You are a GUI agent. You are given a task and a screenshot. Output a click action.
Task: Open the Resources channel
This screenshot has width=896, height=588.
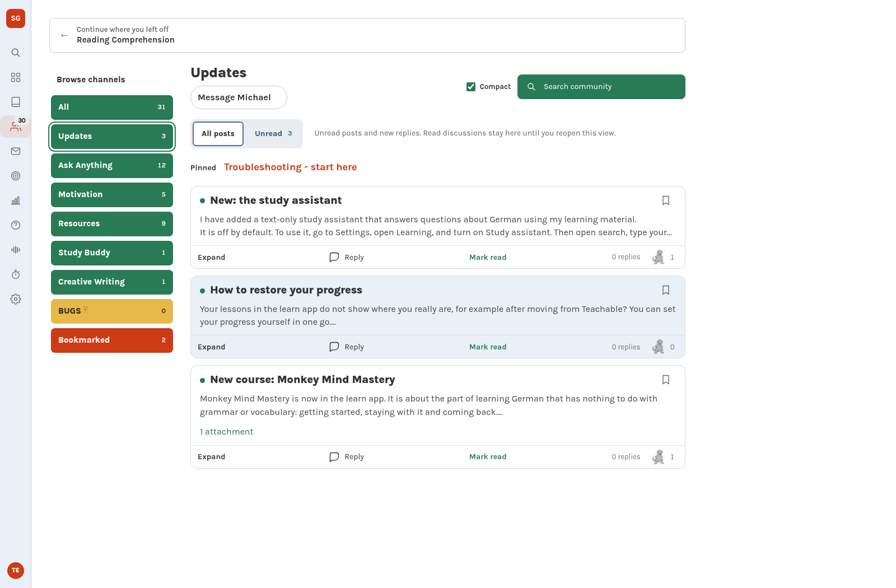click(x=112, y=224)
